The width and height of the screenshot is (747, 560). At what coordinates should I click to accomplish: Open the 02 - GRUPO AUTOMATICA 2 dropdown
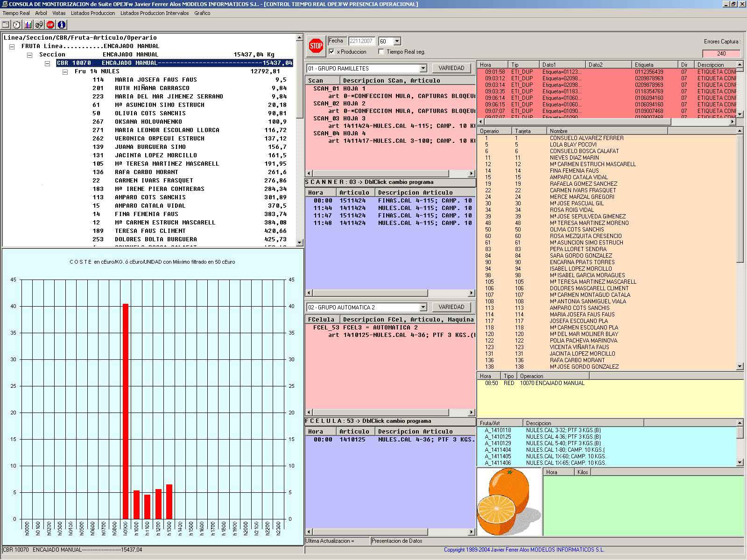(x=423, y=308)
